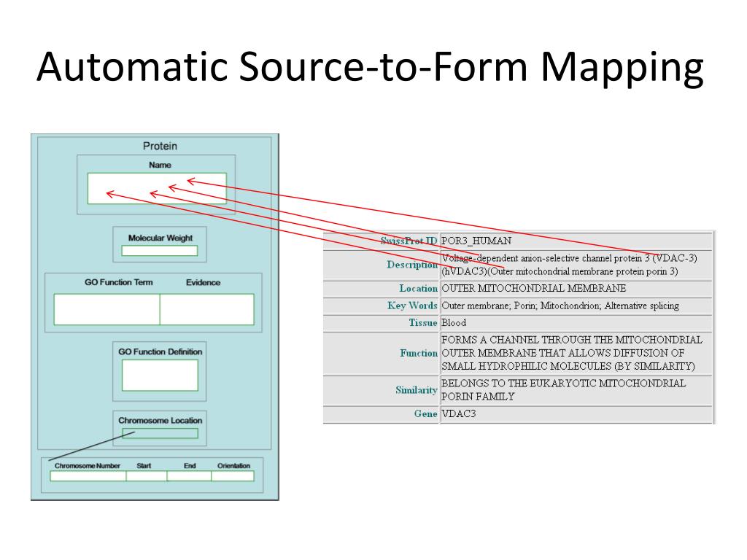Select the VDAC3 gene value
Image resolution: width=747 pixels, height=560 pixels.
[x=459, y=413]
